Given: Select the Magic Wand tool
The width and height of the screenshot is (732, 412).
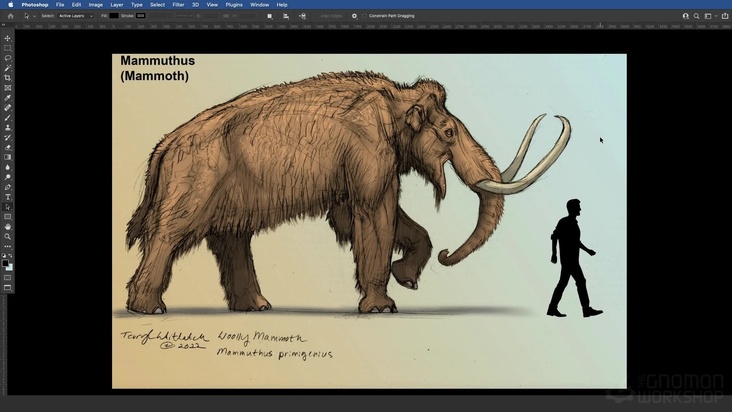Looking at the screenshot, I should tap(7, 68).
